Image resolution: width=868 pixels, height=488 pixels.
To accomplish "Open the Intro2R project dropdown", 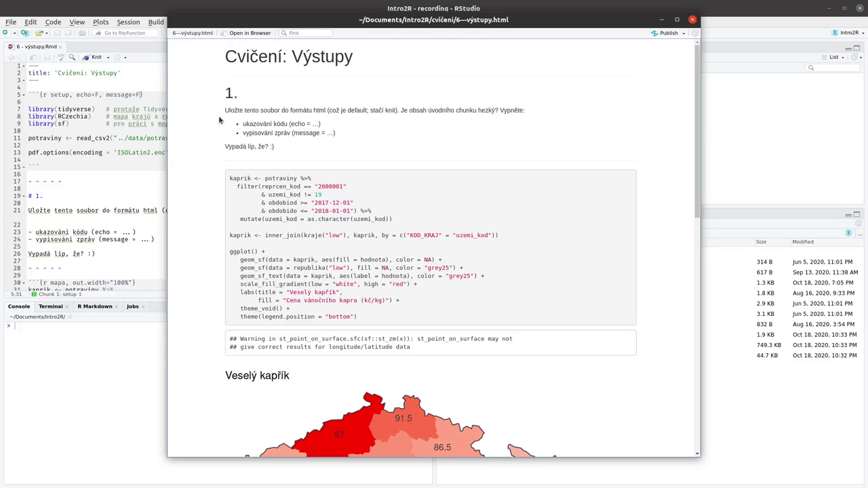I will coord(847,33).
